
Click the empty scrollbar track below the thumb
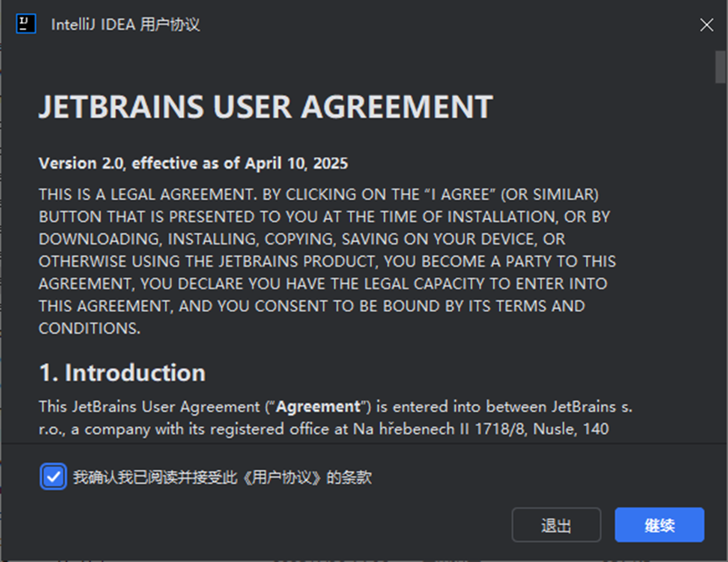tap(720, 260)
